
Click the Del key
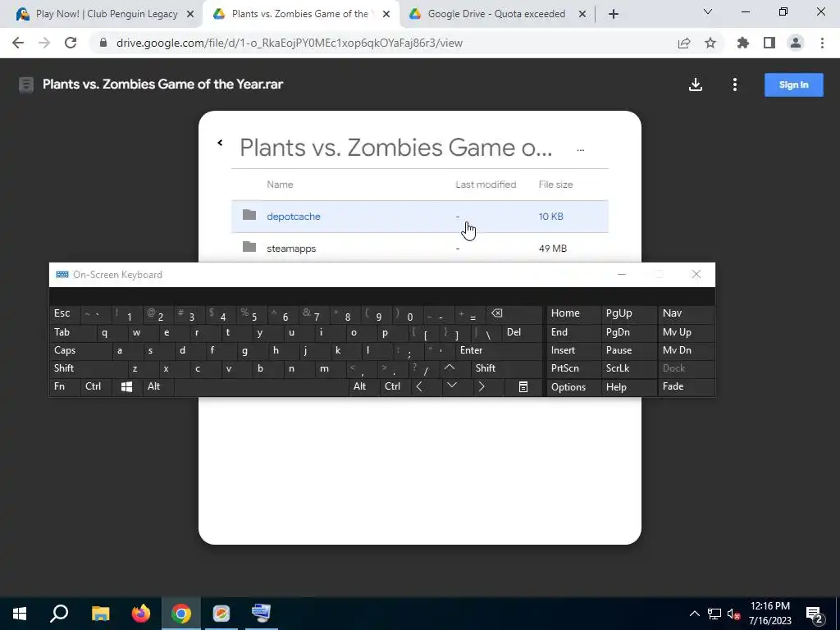tap(523, 332)
